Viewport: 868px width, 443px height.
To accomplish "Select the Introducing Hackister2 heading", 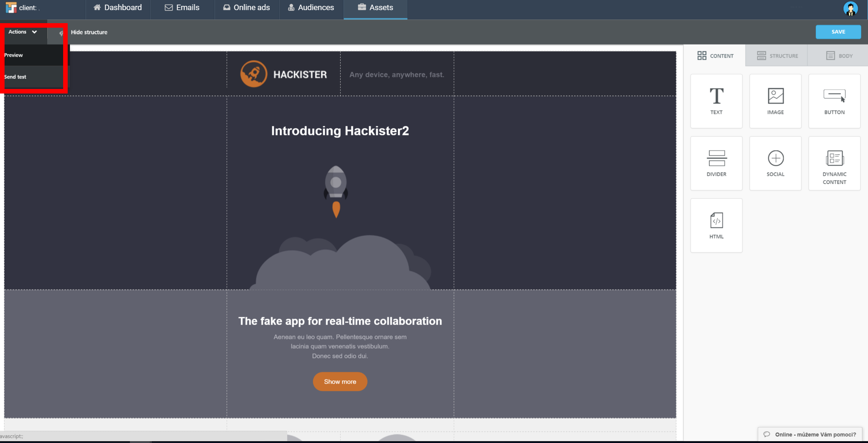I will pyautogui.click(x=340, y=131).
